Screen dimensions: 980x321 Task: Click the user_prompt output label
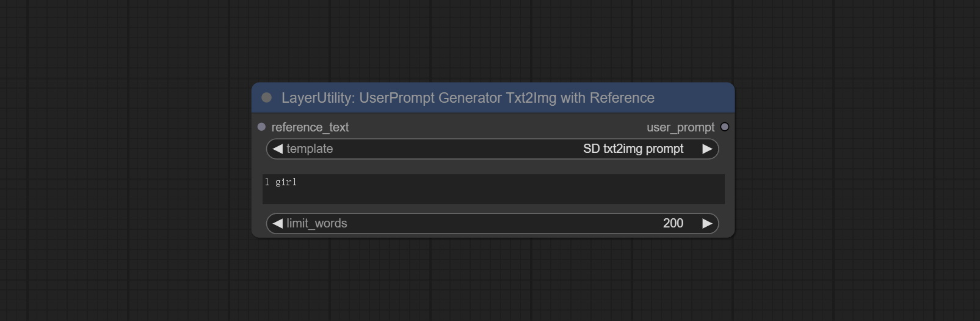coord(680,127)
